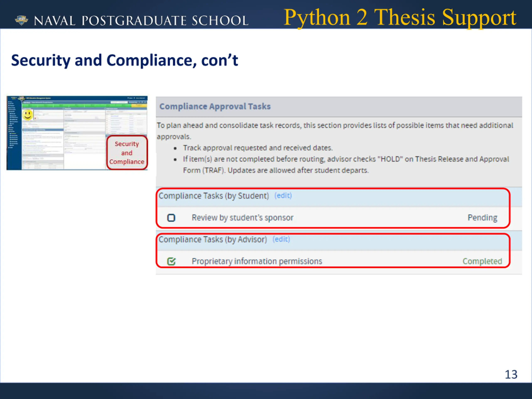532x399 pixels.
Task: Click the Compliance Tasks (by Student) heading
Action: tap(214, 196)
